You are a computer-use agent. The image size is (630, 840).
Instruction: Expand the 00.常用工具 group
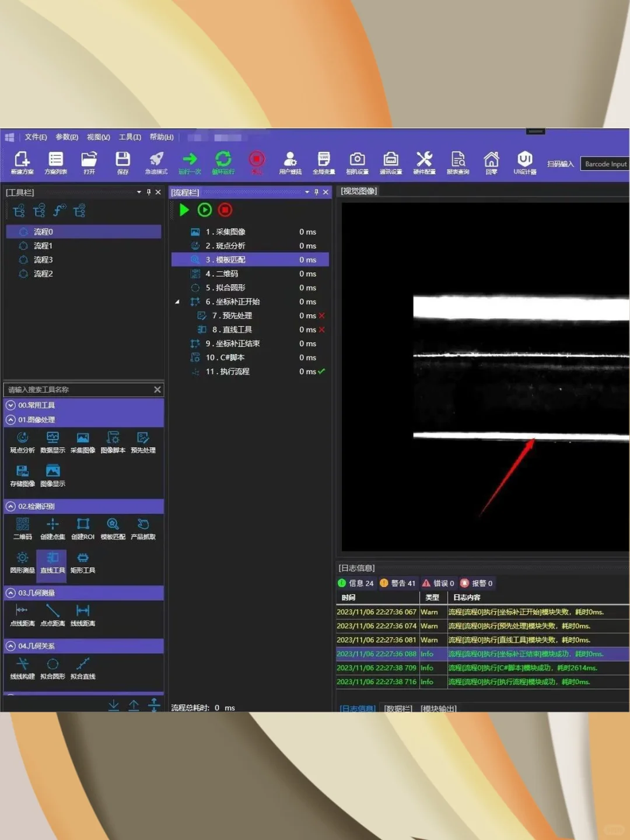10,405
